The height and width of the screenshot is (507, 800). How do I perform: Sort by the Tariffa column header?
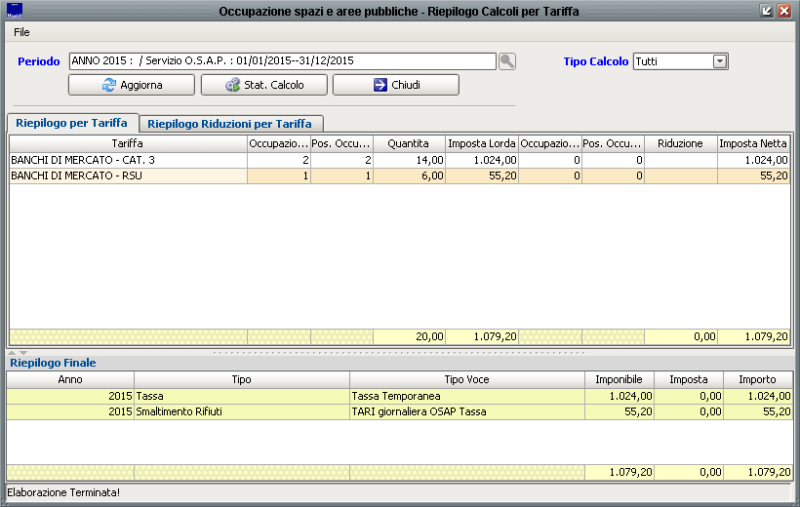pyautogui.click(x=128, y=144)
